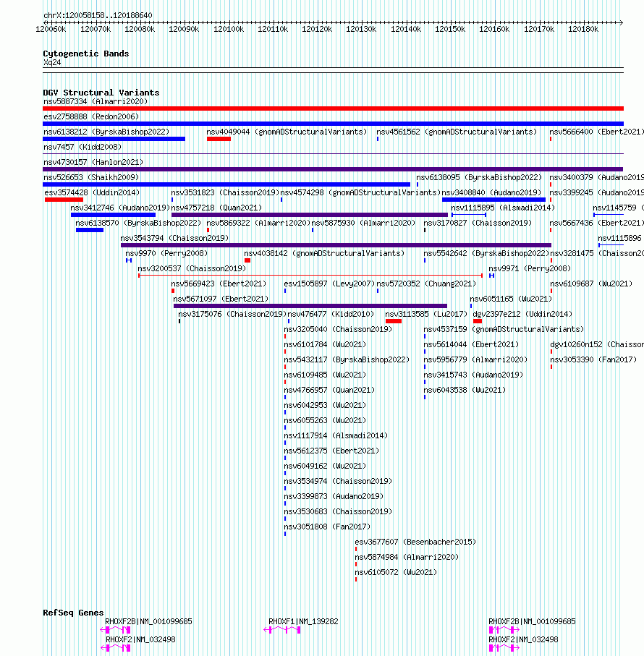Open the nsv3051808 (Fan2017) label

pos(327,527)
